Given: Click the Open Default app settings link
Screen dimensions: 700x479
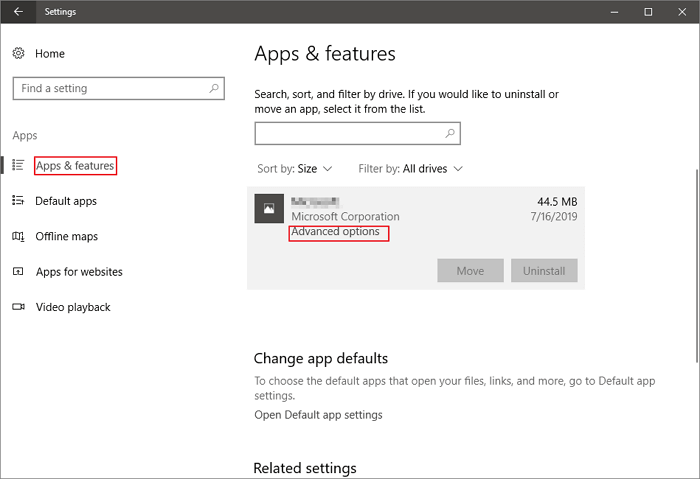Looking at the screenshot, I should (318, 415).
